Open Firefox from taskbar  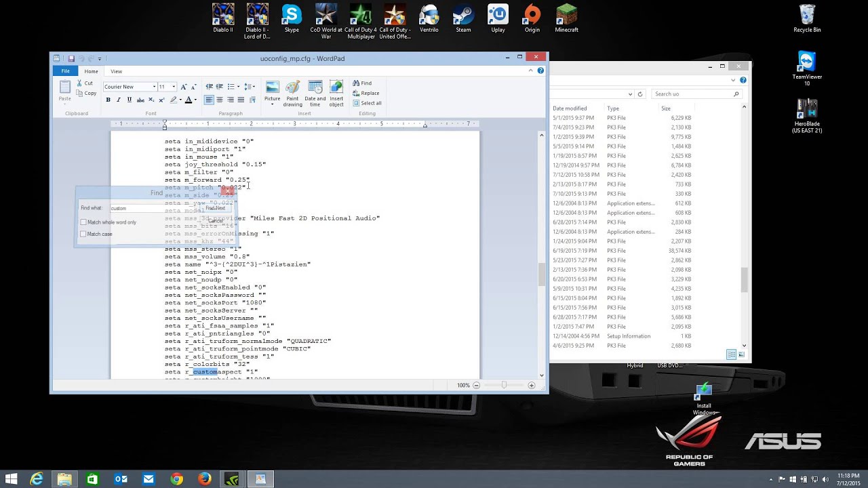205,479
